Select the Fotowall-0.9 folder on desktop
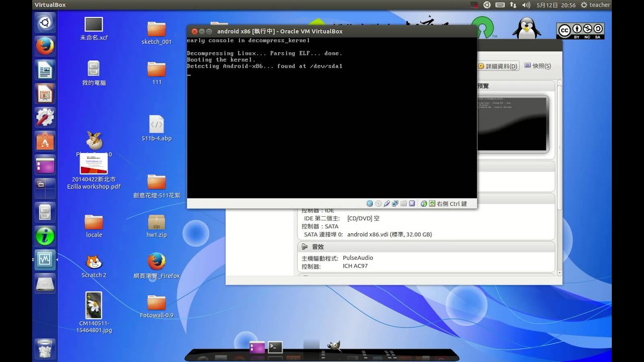This screenshot has width=644, height=362. (x=156, y=307)
